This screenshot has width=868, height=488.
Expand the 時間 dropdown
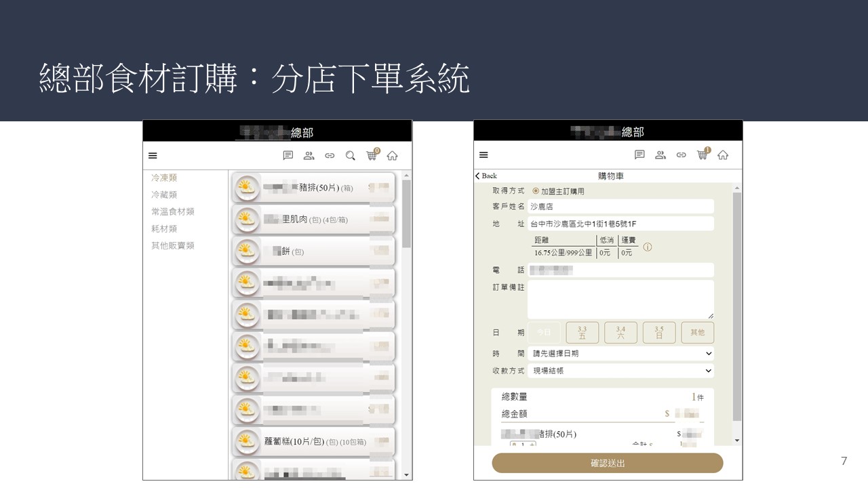click(x=620, y=353)
